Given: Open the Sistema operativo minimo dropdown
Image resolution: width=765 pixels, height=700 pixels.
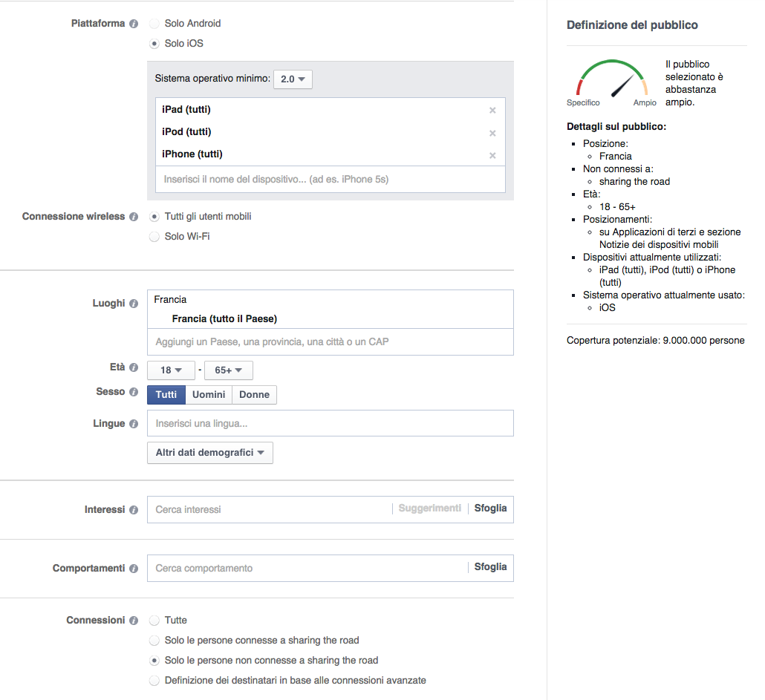Looking at the screenshot, I should coord(293,79).
